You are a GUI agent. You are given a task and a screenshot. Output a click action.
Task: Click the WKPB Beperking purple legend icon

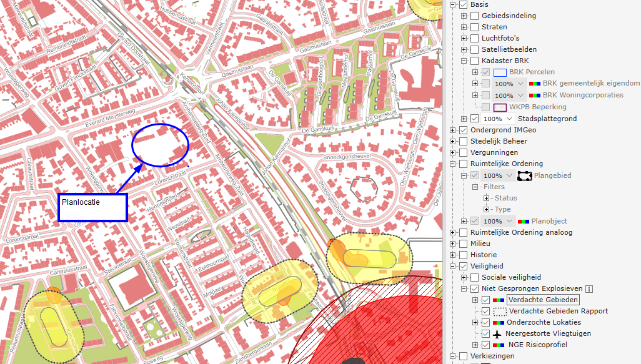click(x=500, y=107)
